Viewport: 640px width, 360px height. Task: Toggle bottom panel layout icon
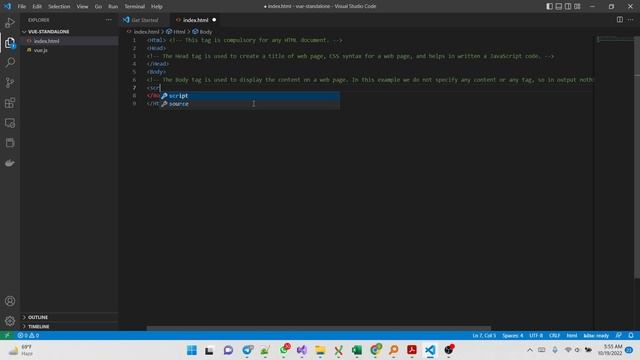pyautogui.click(x=558, y=6)
